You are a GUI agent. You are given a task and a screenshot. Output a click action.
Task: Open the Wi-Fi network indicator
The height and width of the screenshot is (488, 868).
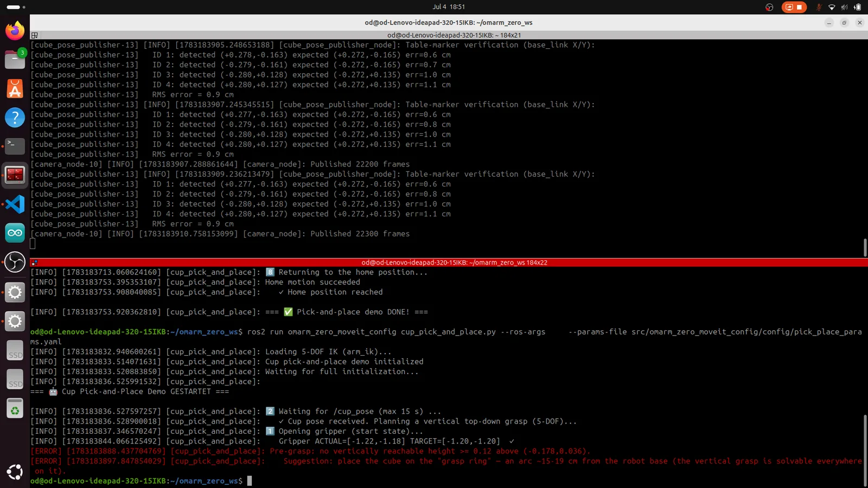[832, 7]
